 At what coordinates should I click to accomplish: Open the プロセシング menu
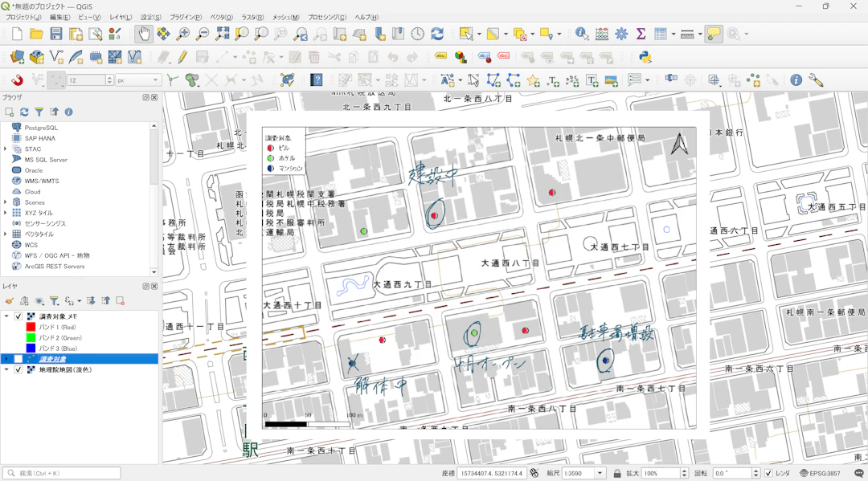(327, 17)
